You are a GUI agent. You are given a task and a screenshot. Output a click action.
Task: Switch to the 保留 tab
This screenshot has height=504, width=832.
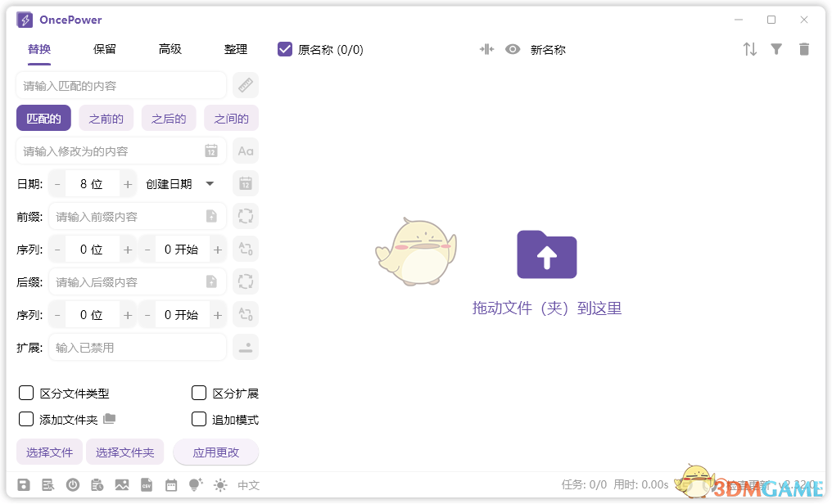pos(104,49)
